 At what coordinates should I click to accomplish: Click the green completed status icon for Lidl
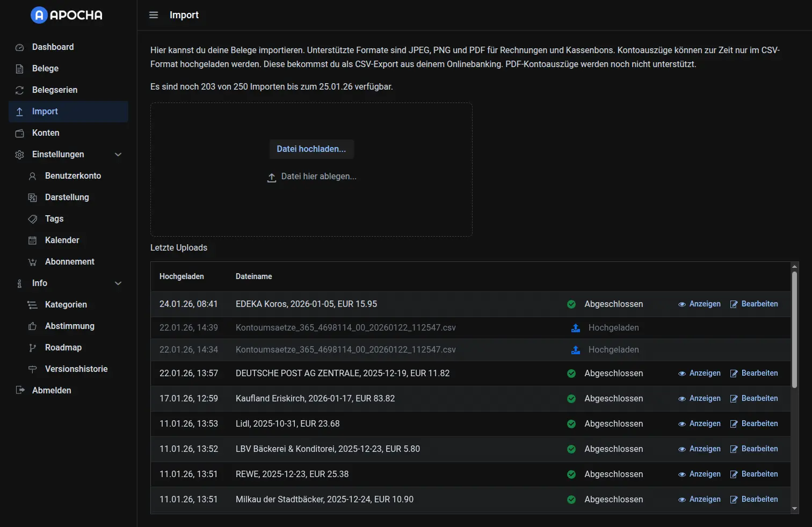tap(571, 423)
